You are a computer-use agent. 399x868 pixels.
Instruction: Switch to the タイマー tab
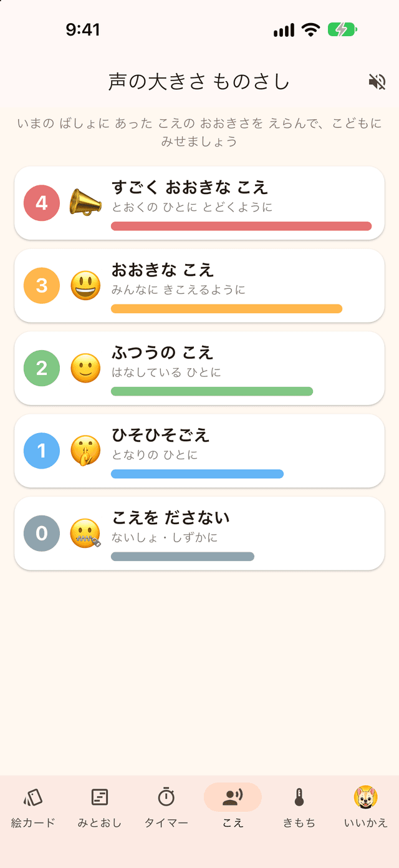point(166,807)
